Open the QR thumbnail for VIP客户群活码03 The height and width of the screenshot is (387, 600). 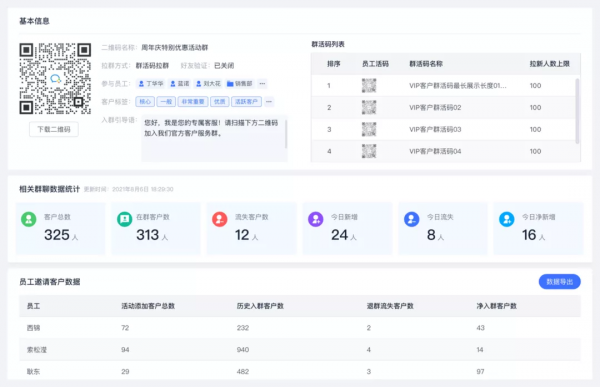click(369, 129)
